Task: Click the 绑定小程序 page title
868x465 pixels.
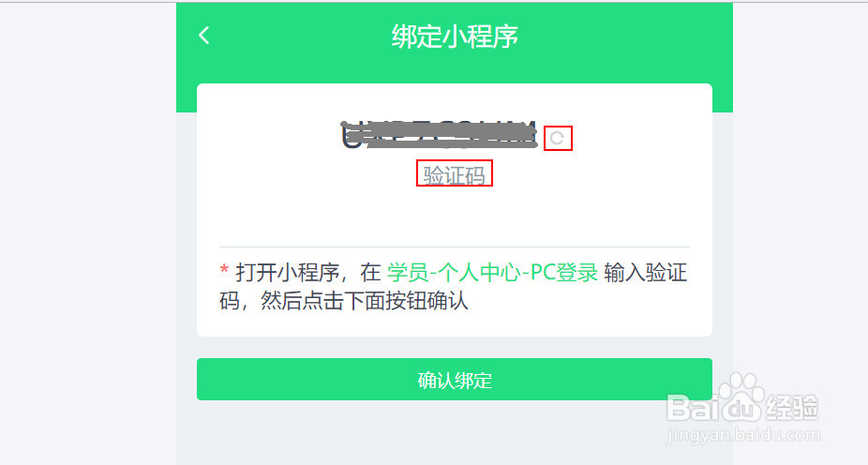Action: click(455, 36)
